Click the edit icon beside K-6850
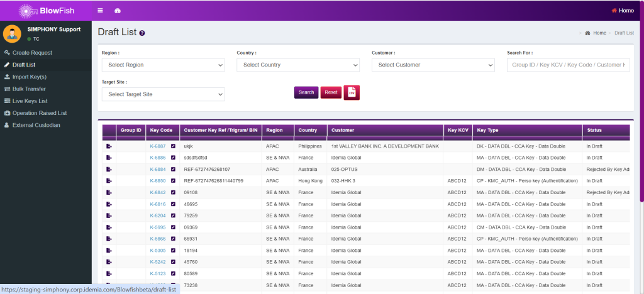Screen dimensions: 644x294 tap(173, 181)
